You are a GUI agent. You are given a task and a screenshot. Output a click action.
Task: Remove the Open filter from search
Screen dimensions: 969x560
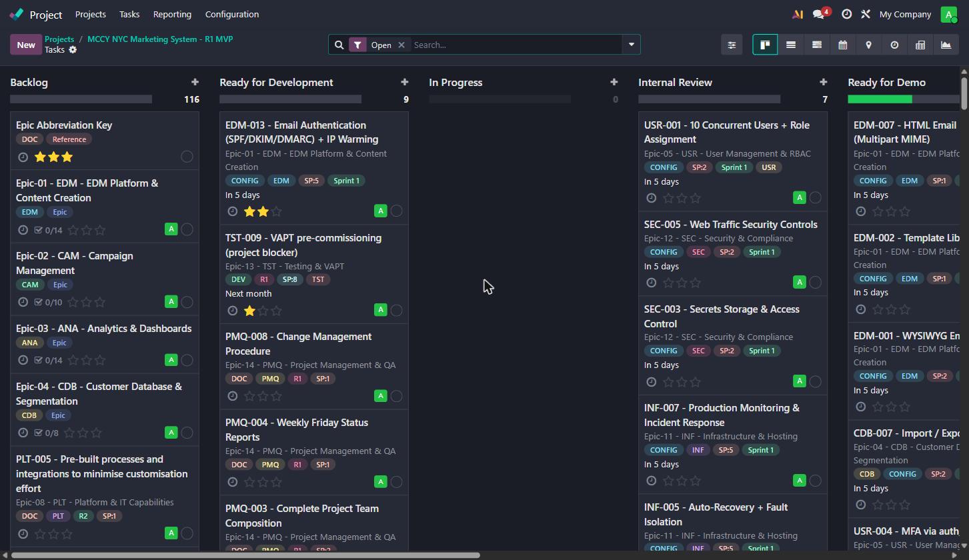coord(401,45)
